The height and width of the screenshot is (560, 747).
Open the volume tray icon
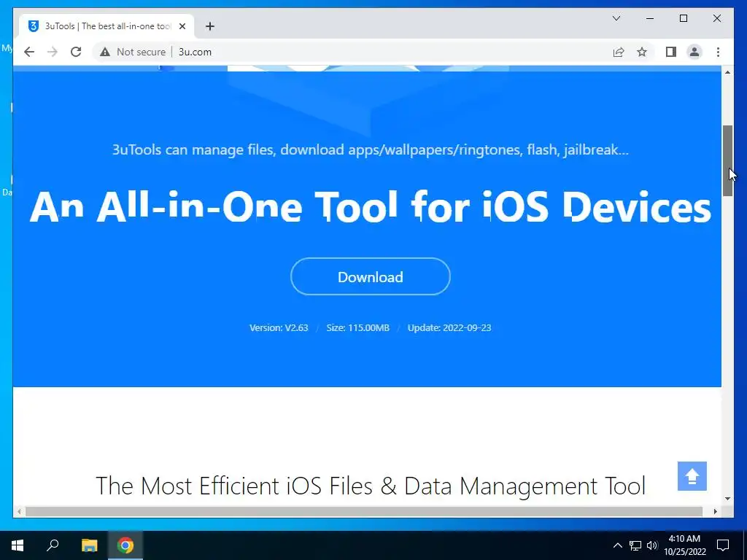652,545
